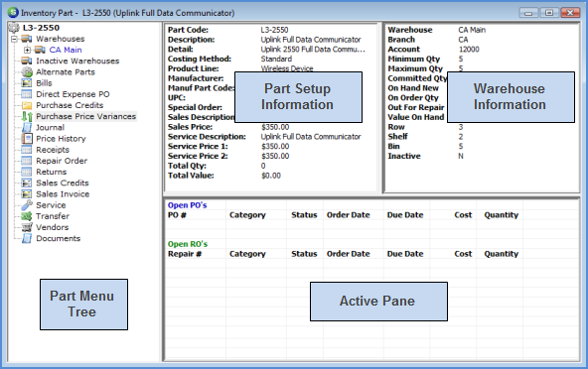Click the Part Code value L3-2550

point(274,30)
